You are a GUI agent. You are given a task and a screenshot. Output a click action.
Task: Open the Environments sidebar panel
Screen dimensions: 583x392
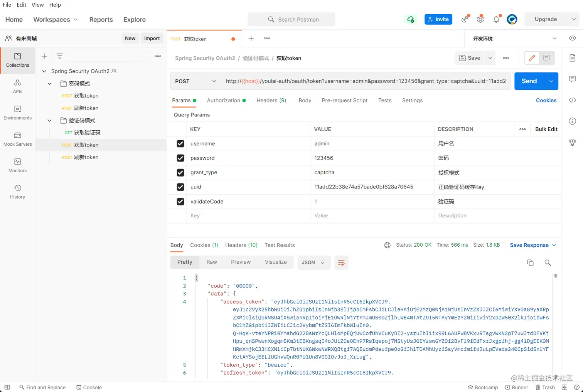(x=17, y=113)
